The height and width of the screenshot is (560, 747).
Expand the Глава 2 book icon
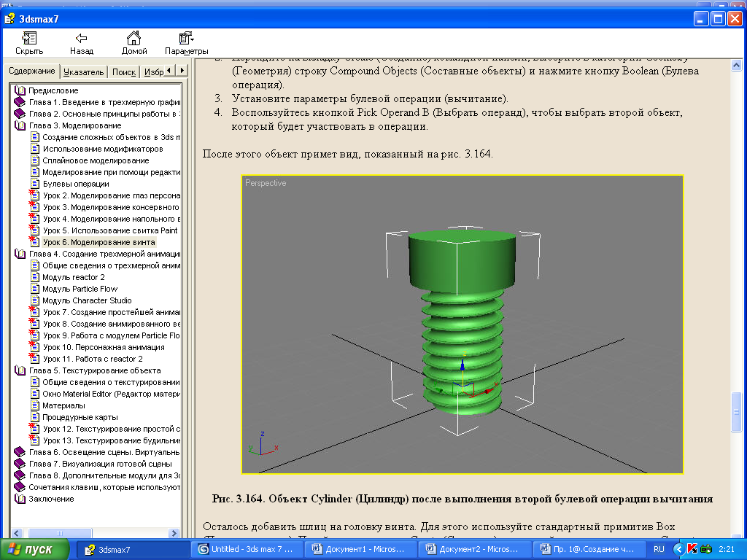[20, 114]
